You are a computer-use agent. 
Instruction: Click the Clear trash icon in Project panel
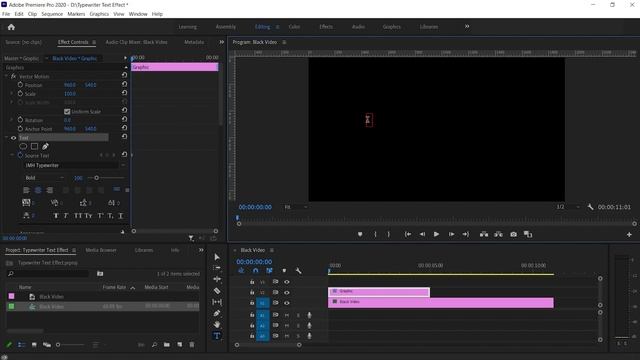[x=192, y=345]
